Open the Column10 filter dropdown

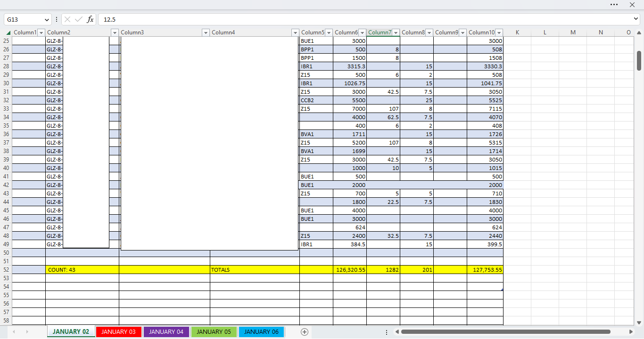pos(499,32)
